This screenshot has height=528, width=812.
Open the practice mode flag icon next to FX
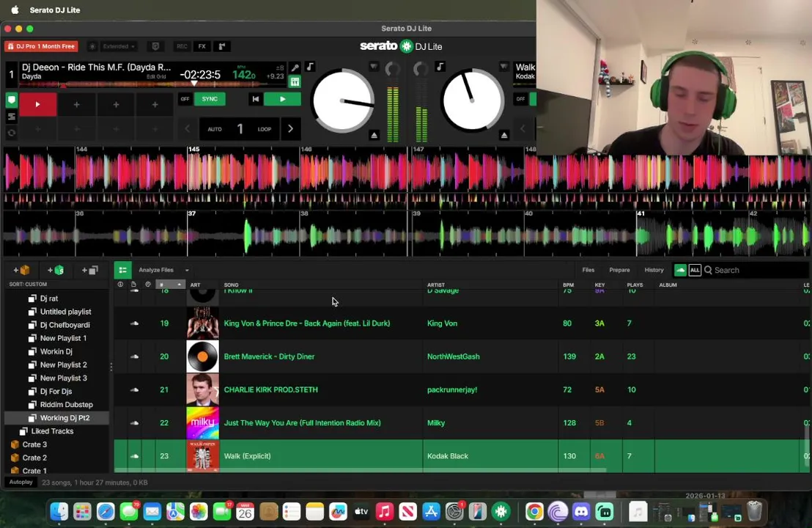(x=221, y=47)
